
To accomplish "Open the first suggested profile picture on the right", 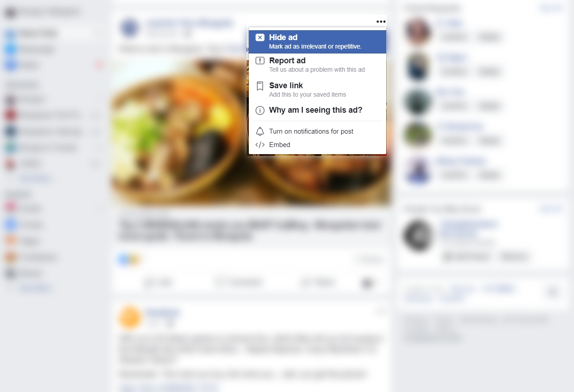I will tap(418, 31).
